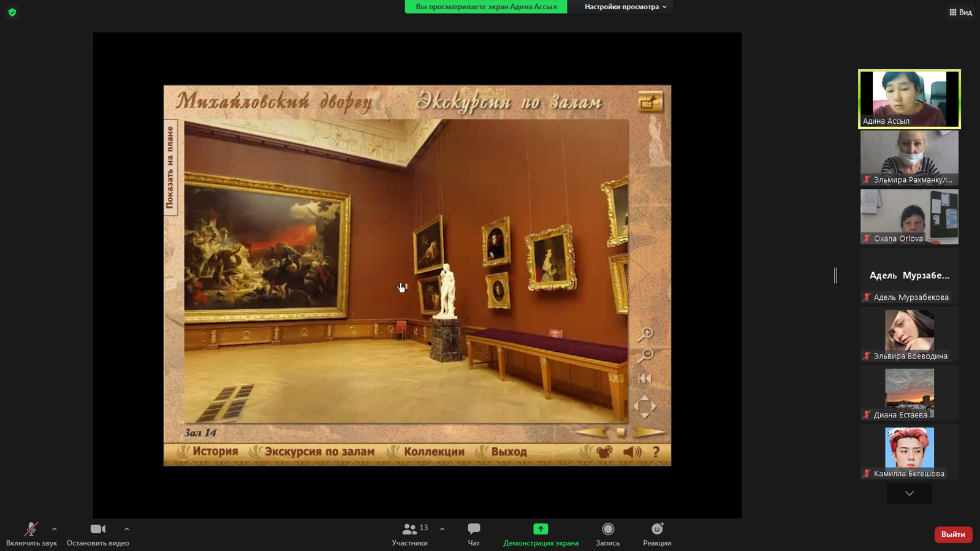Click Вы просматриваете экран Адина Ассыл banner

pyautogui.click(x=486, y=7)
